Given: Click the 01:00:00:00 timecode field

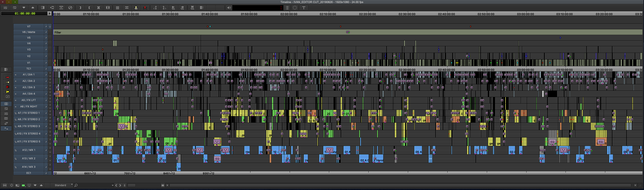Looking at the screenshot, I should (25, 13).
